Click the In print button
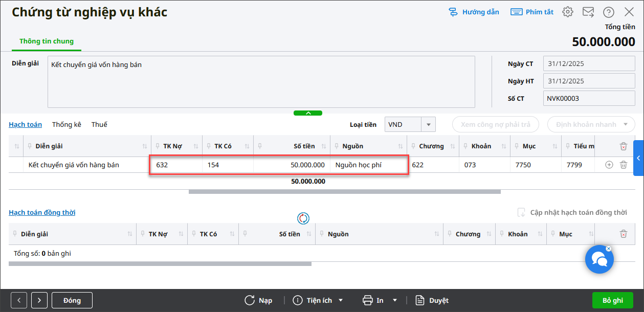Viewport: 644px width, 312px height. [x=373, y=300]
